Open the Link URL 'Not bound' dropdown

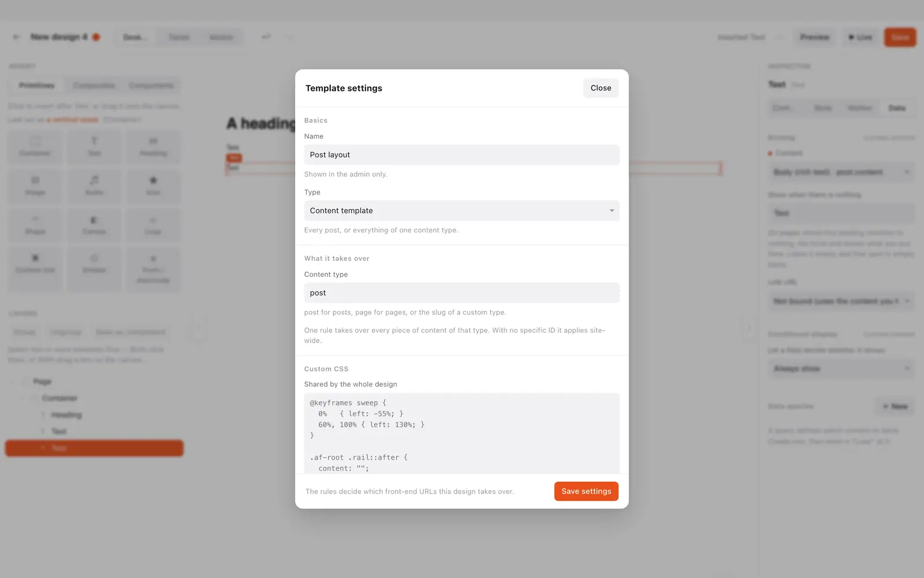841,301
